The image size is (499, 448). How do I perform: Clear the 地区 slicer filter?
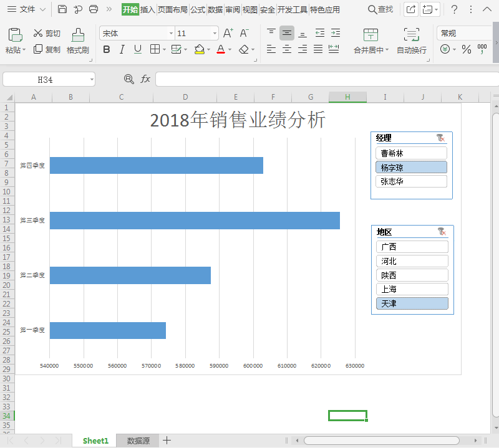point(442,231)
